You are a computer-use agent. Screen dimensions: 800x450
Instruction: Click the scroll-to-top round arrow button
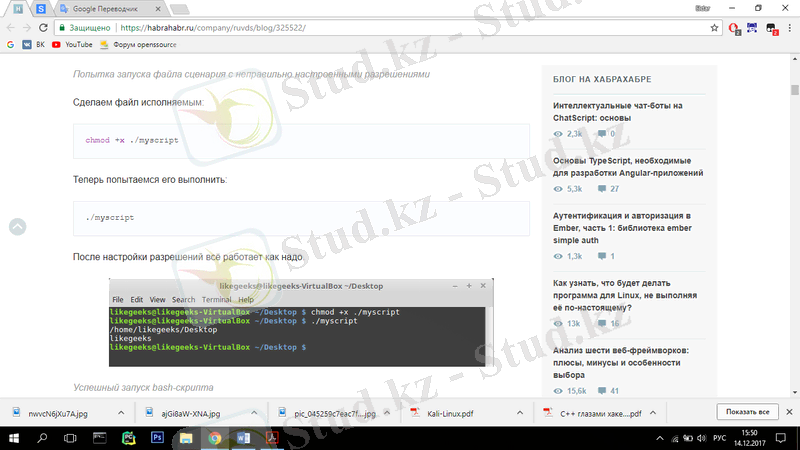click(x=17, y=227)
